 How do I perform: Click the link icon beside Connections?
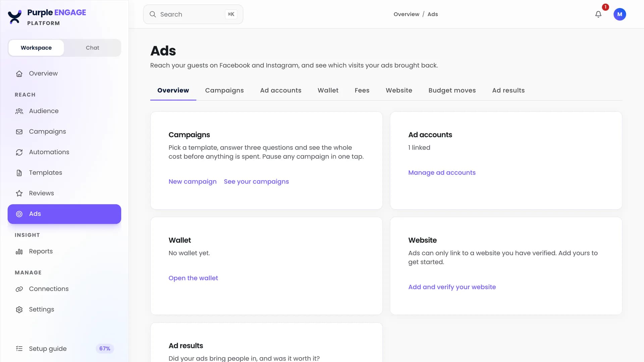pyautogui.click(x=19, y=289)
